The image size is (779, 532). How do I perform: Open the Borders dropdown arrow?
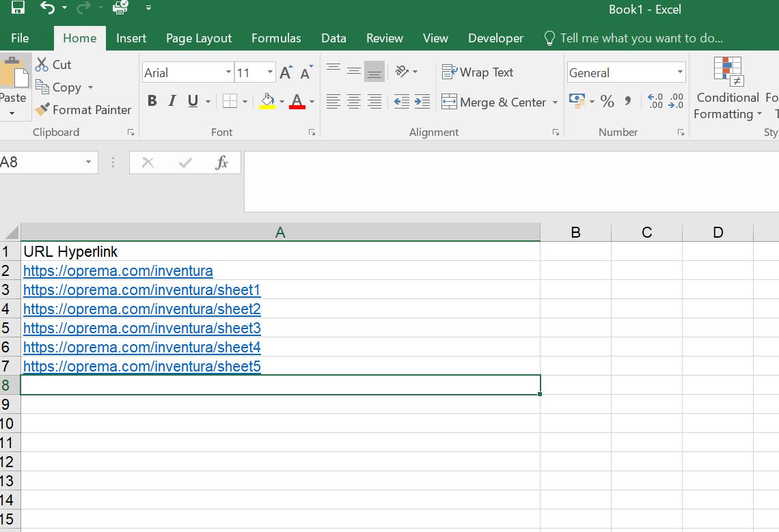coord(245,102)
